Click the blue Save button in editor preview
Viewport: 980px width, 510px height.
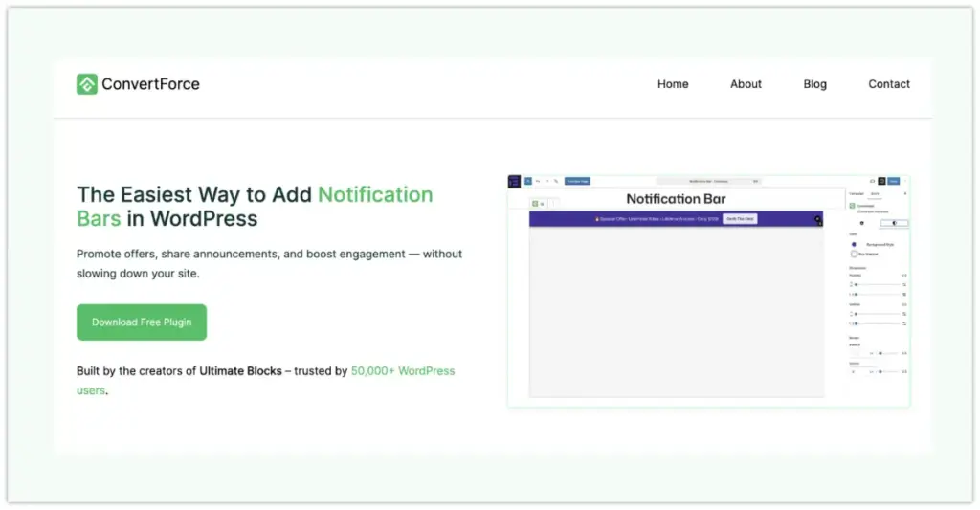894,181
